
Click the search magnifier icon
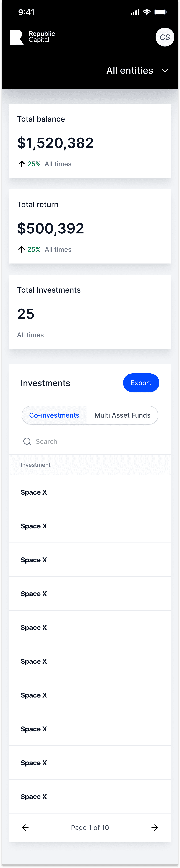click(x=27, y=441)
